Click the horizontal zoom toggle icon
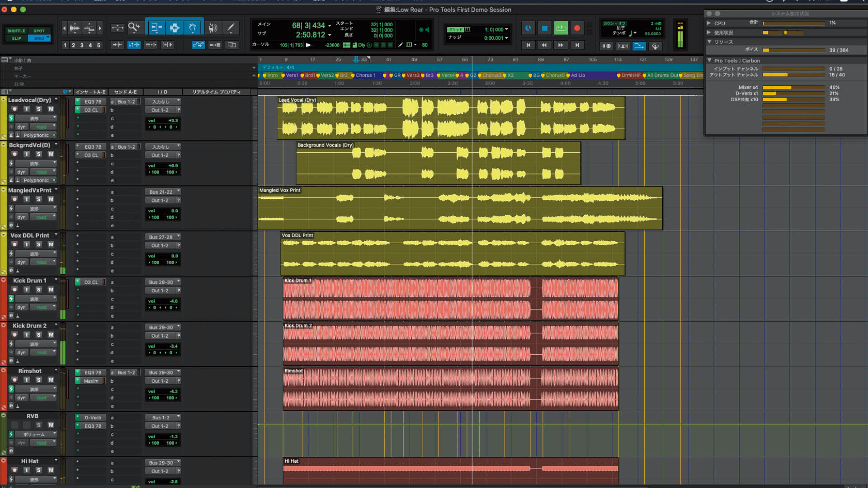This screenshot has height=488, width=868. tap(118, 28)
